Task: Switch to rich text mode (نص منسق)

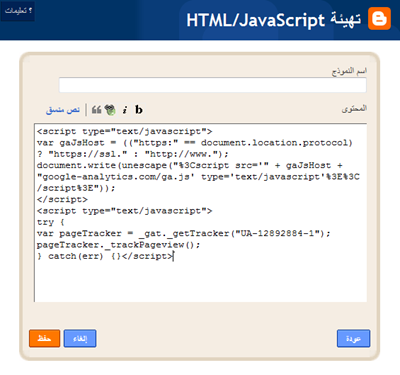Action: click(x=63, y=110)
